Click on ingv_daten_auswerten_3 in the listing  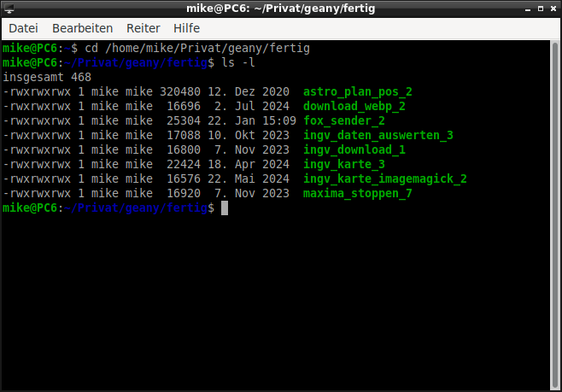(x=378, y=135)
